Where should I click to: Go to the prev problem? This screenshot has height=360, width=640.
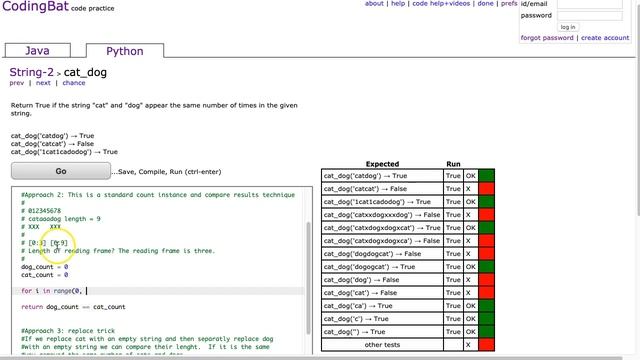17,83
